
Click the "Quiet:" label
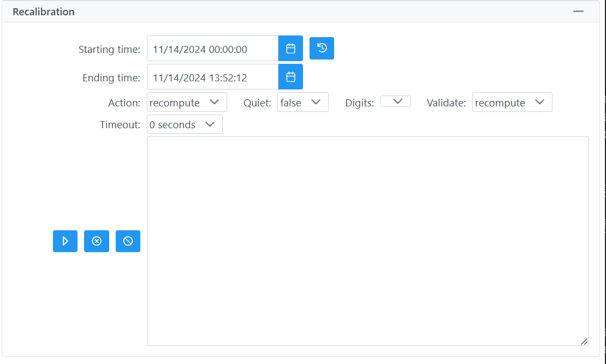coord(257,103)
